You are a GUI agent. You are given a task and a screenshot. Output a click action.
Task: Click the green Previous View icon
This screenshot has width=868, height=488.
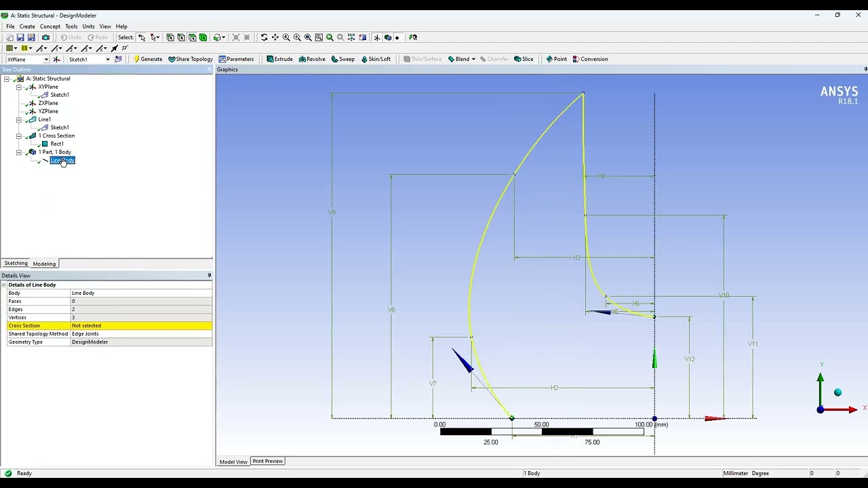pyautogui.click(x=330, y=37)
